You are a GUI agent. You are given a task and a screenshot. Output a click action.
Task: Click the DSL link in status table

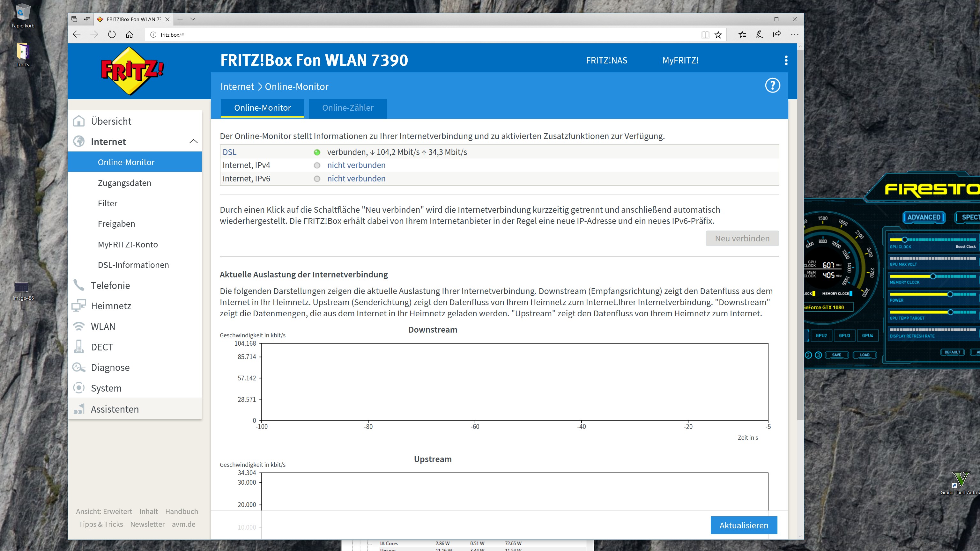click(x=229, y=152)
